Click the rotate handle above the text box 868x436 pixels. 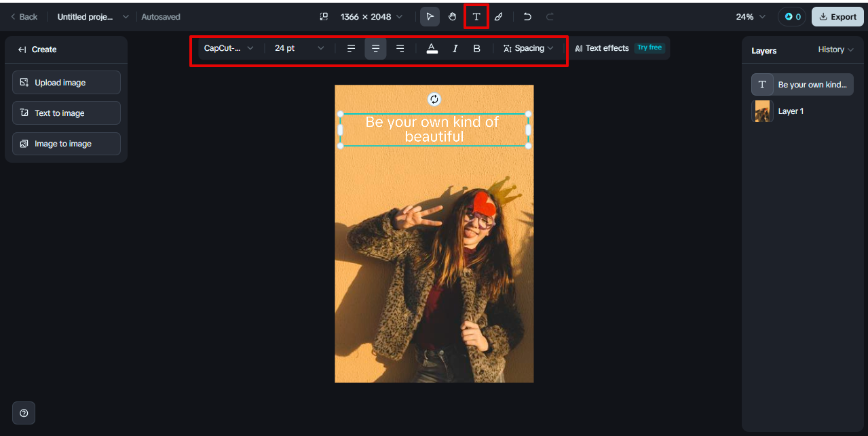[x=434, y=99]
